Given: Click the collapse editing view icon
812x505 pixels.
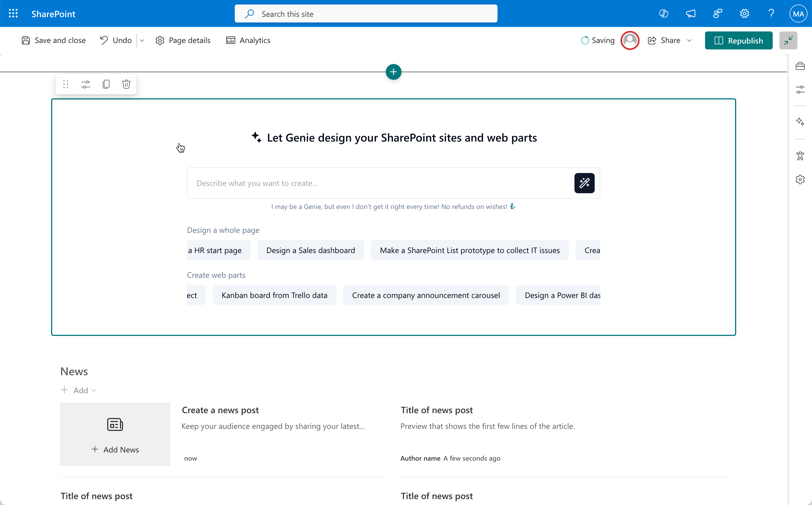Looking at the screenshot, I should tap(788, 40).
